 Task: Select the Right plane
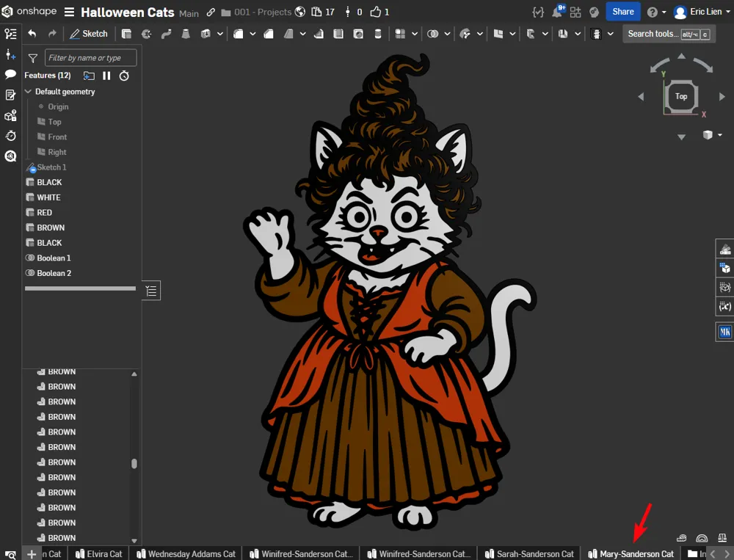point(57,152)
